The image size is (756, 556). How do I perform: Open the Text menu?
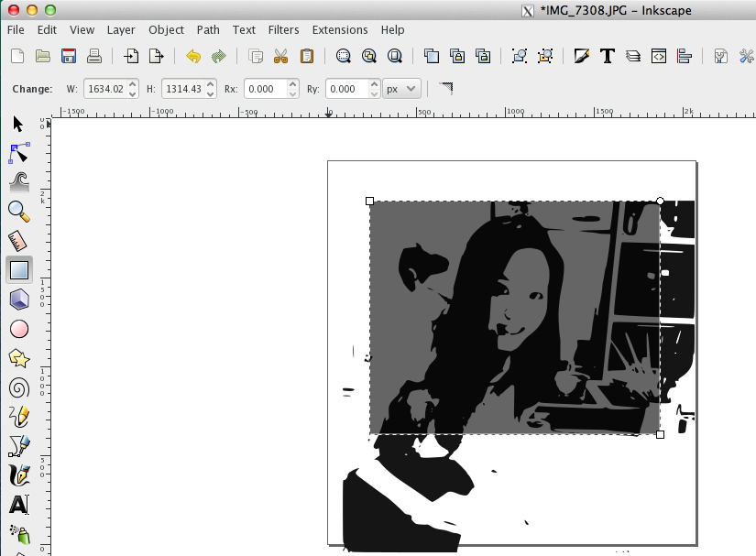244,30
